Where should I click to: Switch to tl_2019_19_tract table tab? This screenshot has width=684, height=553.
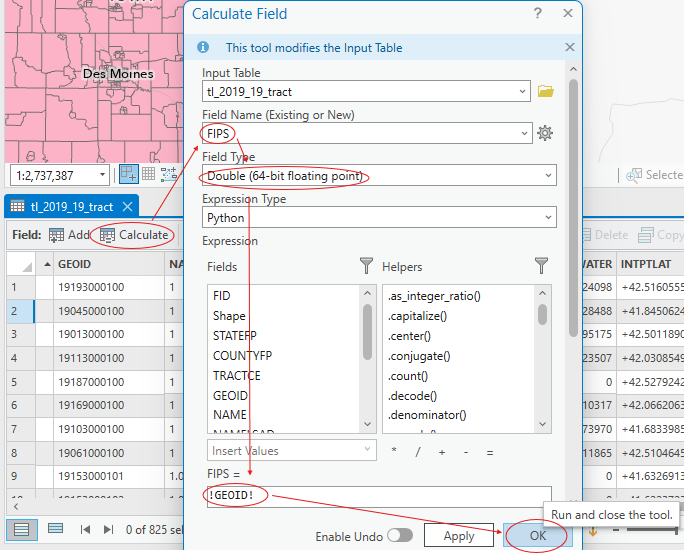point(72,207)
